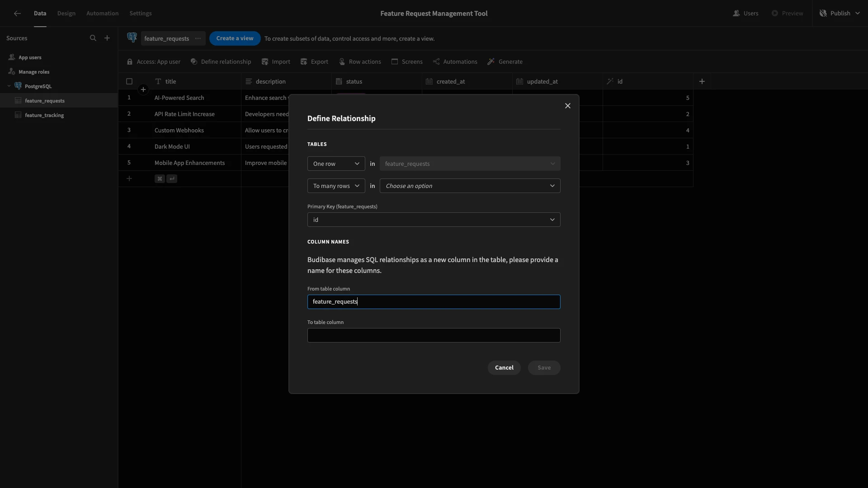Click the Publish icon
Screen dimensions: 868x488
pyautogui.click(x=823, y=14)
